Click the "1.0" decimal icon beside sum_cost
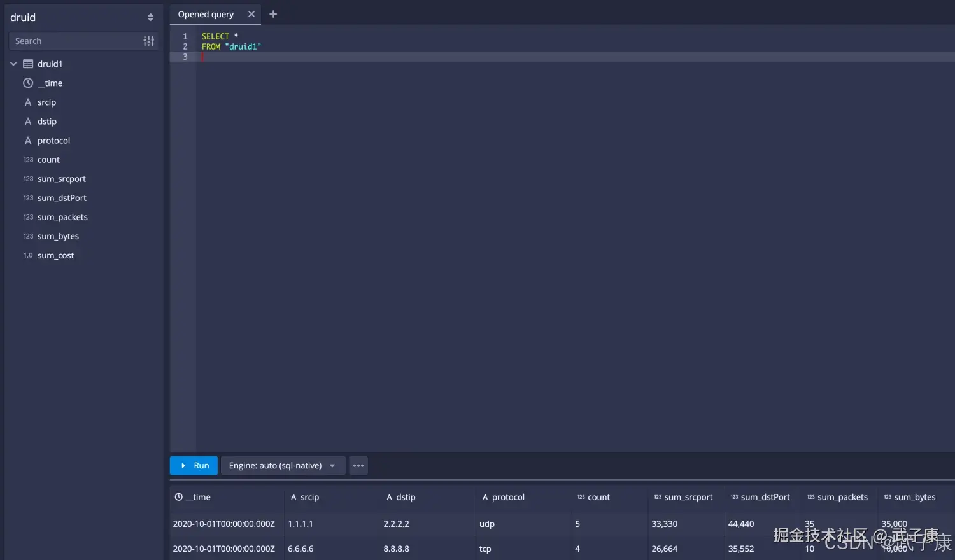 pyautogui.click(x=28, y=255)
